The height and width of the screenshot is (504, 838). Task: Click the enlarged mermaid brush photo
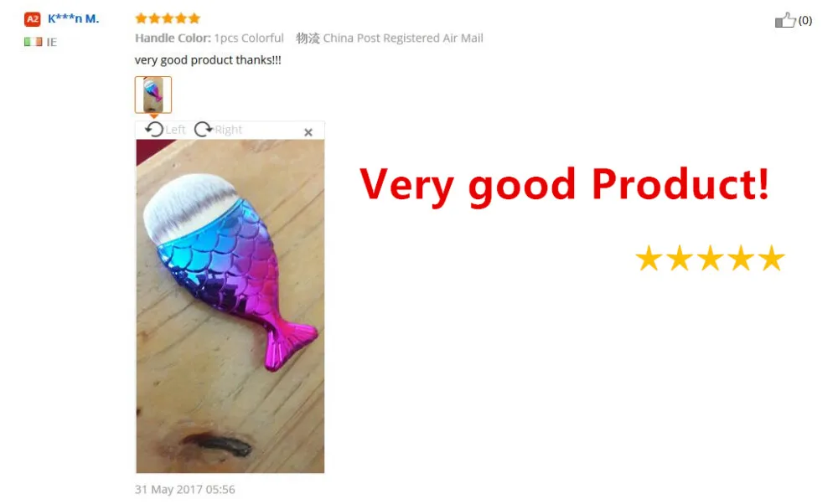(x=230, y=306)
